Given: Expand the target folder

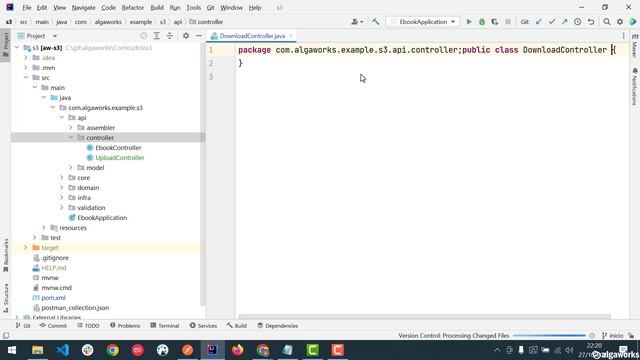Looking at the screenshot, I should [x=26, y=247].
